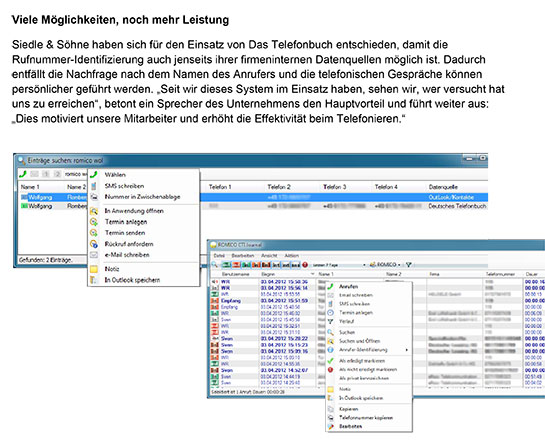545x448 pixels.
Task: Select the Deutsches Telefonbuch entry row
Action: pyautogui.click(x=253, y=206)
